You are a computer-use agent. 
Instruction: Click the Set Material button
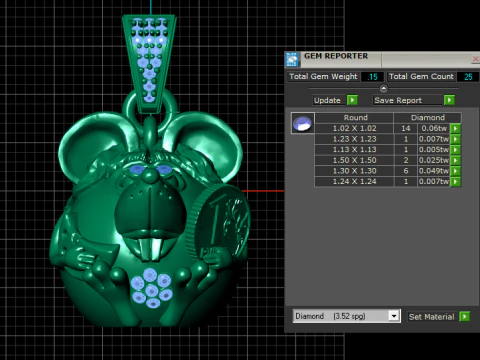432,317
